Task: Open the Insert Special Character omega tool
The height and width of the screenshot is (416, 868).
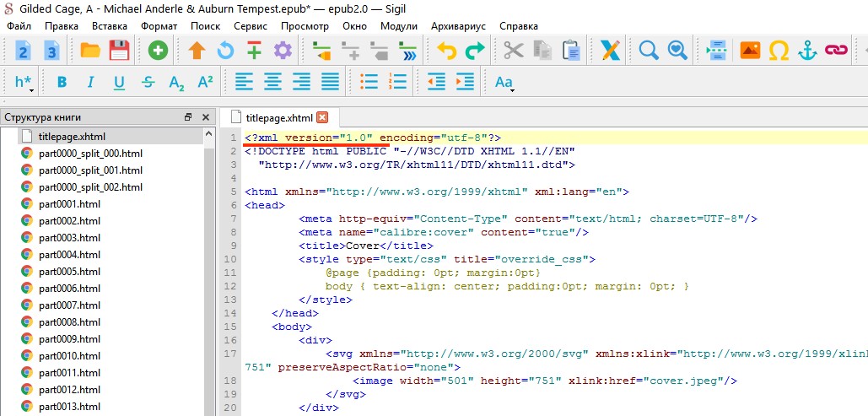Action: click(x=779, y=51)
